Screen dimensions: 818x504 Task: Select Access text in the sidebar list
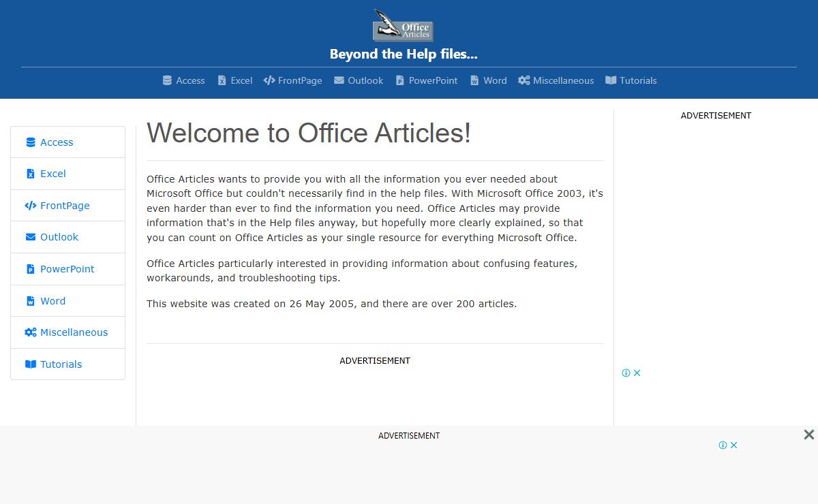point(57,142)
